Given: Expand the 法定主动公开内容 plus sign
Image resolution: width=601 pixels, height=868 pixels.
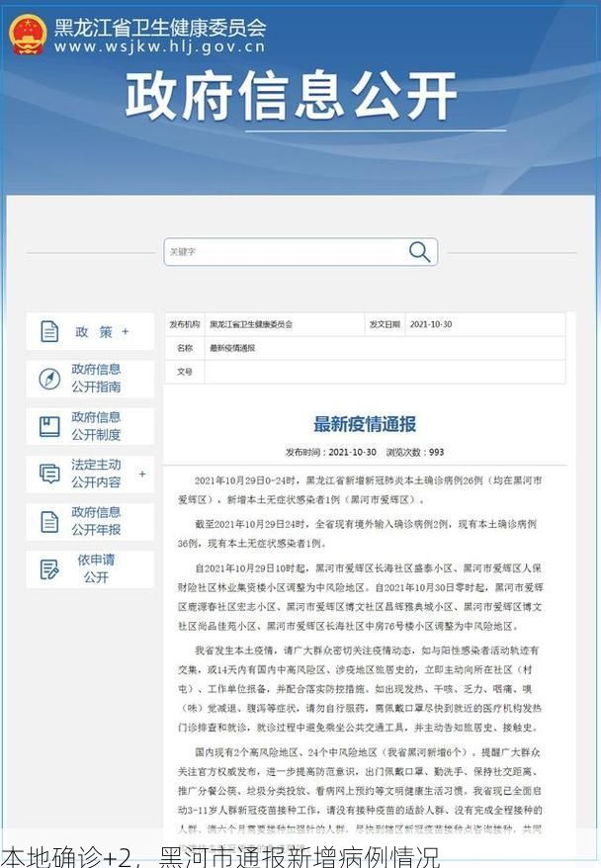Looking at the screenshot, I should click(142, 474).
